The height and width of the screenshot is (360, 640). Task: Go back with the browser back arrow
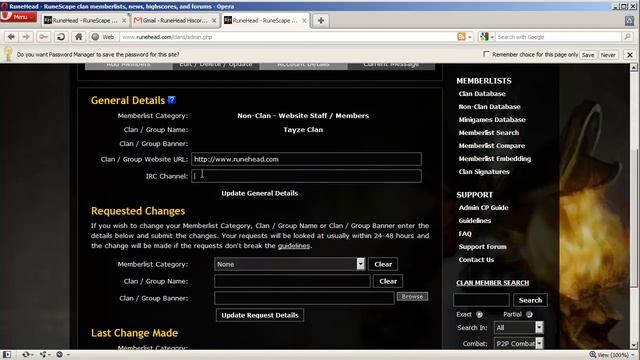[x=11, y=37]
